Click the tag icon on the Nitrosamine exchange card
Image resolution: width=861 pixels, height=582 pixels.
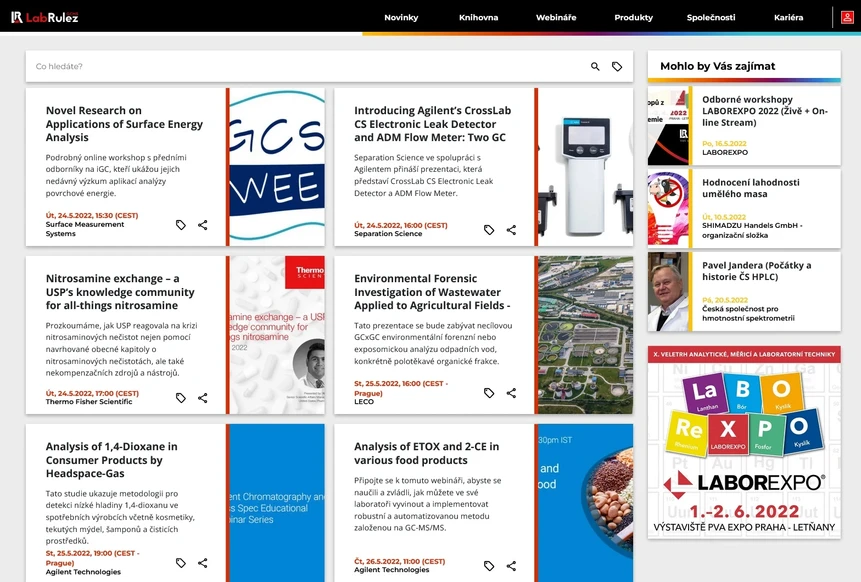click(181, 397)
